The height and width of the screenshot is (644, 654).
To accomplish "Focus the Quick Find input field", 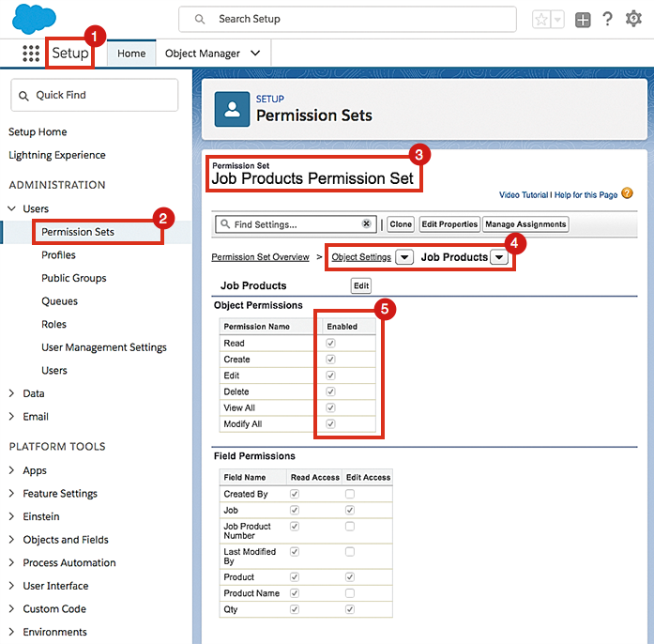I will click(x=95, y=95).
